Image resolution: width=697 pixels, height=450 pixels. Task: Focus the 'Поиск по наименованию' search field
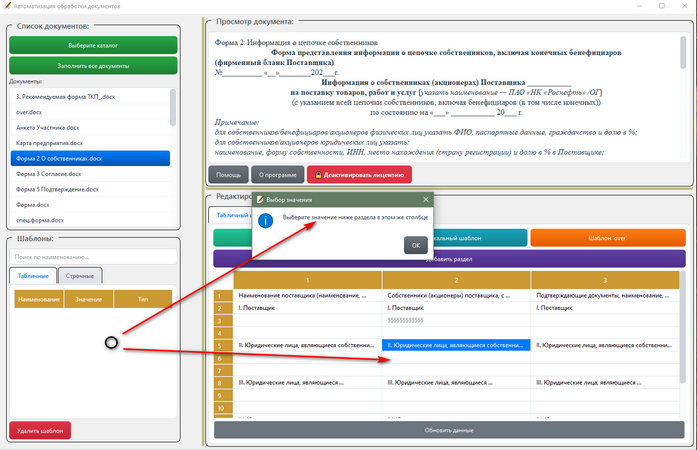point(93,257)
